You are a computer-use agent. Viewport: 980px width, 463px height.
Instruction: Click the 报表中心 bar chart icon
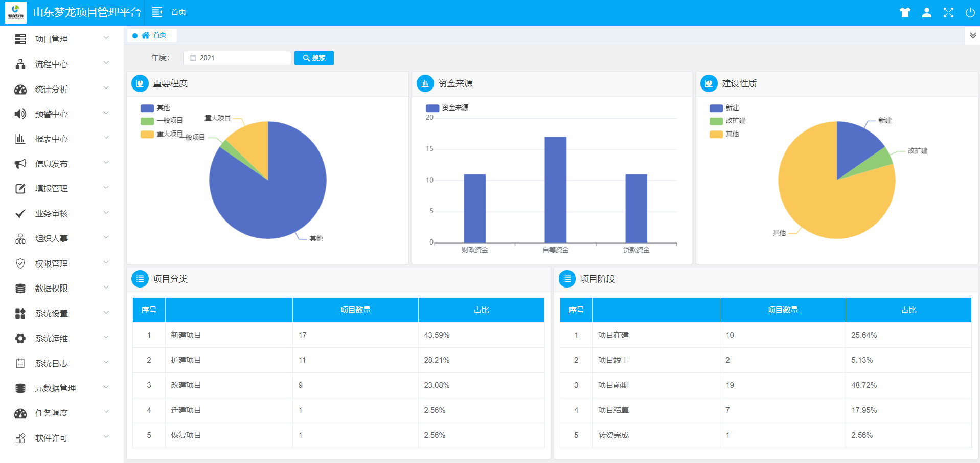pyautogui.click(x=20, y=139)
